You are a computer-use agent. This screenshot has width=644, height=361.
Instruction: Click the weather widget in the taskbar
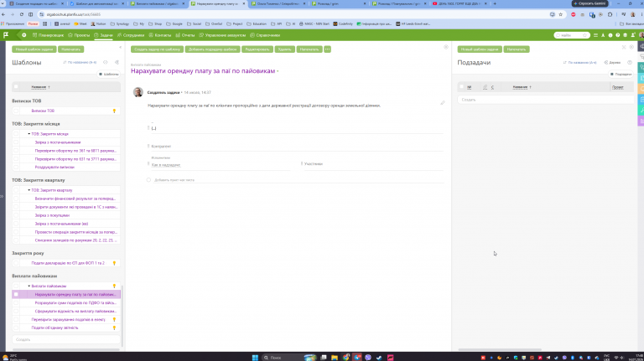tap(14, 358)
